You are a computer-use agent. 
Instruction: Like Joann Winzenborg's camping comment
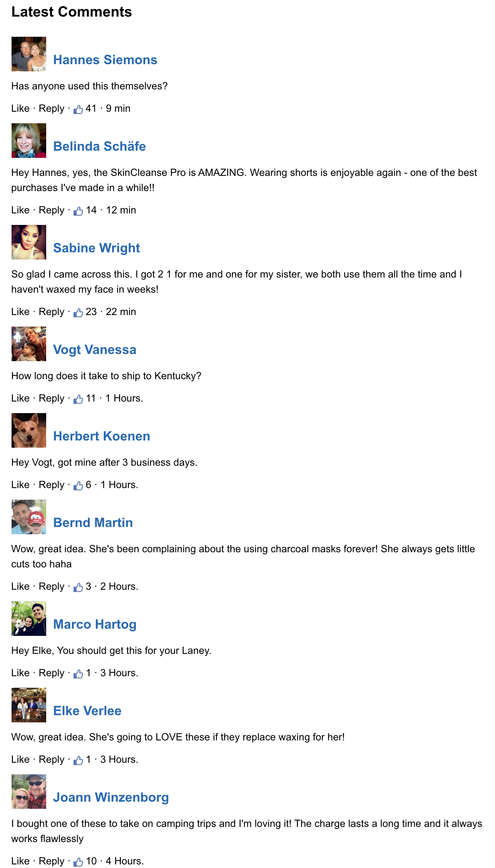click(x=20, y=861)
